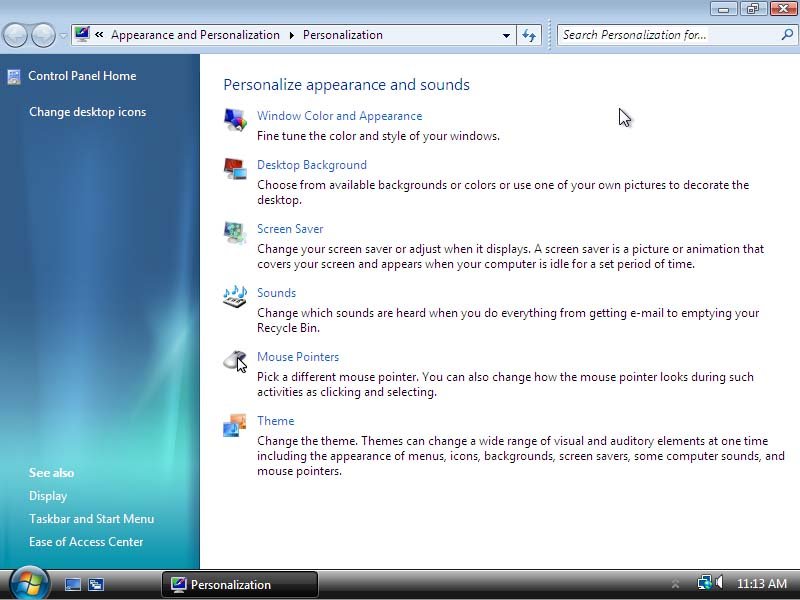Open the Windows Start orb
The image size is (800, 600).
(29, 583)
